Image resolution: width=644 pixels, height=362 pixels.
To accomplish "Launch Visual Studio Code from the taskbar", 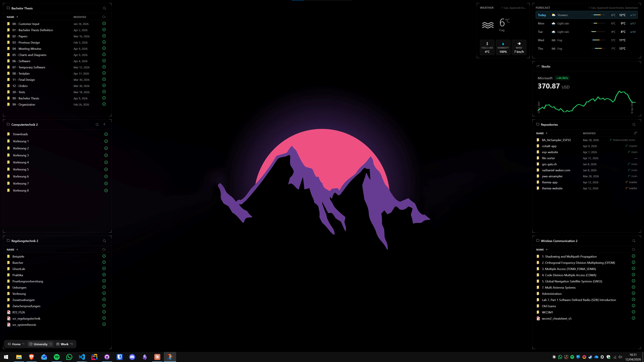I will 82,357.
